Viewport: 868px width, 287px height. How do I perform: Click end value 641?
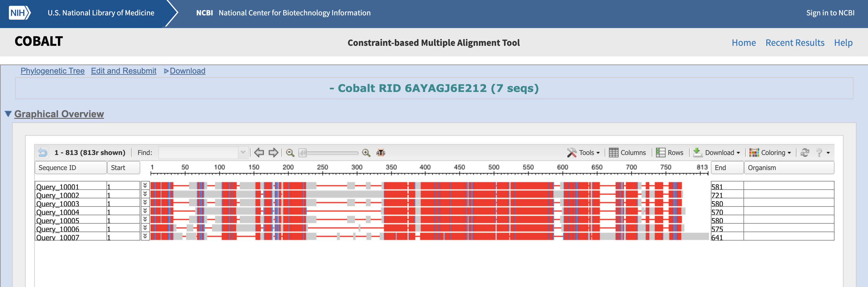pos(717,237)
